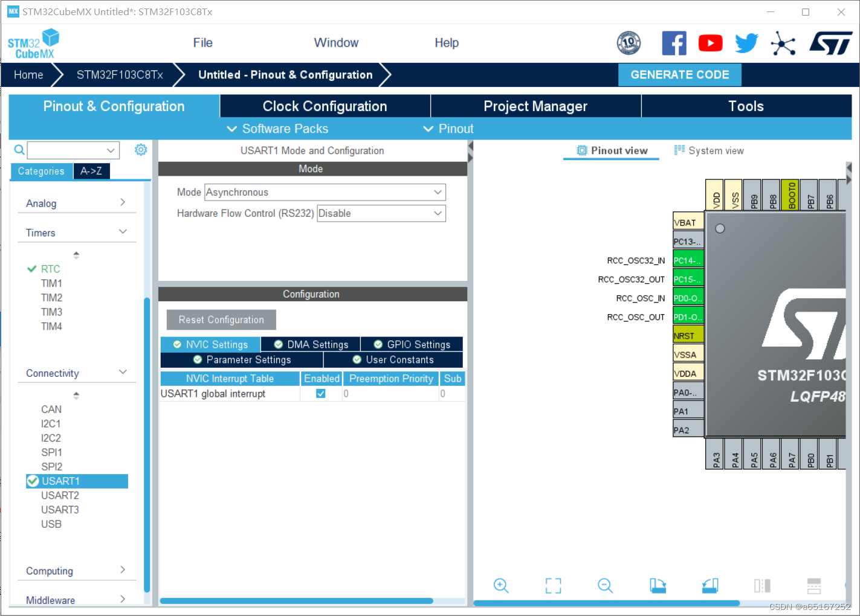This screenshot has width=860, height=616.
Task: Open the Hardware Flow Control dropdown
Action: pos(381,213)
